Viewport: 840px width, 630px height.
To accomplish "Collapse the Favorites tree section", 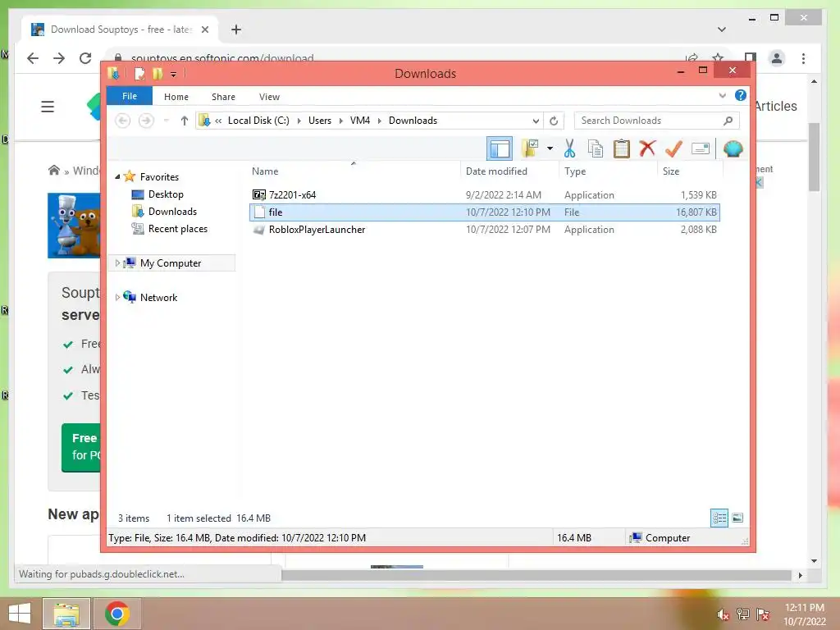I will coord(117,177).
